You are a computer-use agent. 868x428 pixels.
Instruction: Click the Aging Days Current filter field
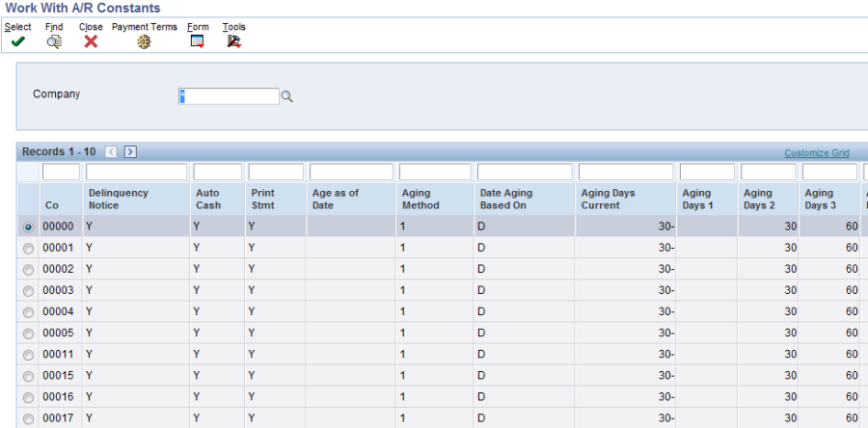point(626,172)
